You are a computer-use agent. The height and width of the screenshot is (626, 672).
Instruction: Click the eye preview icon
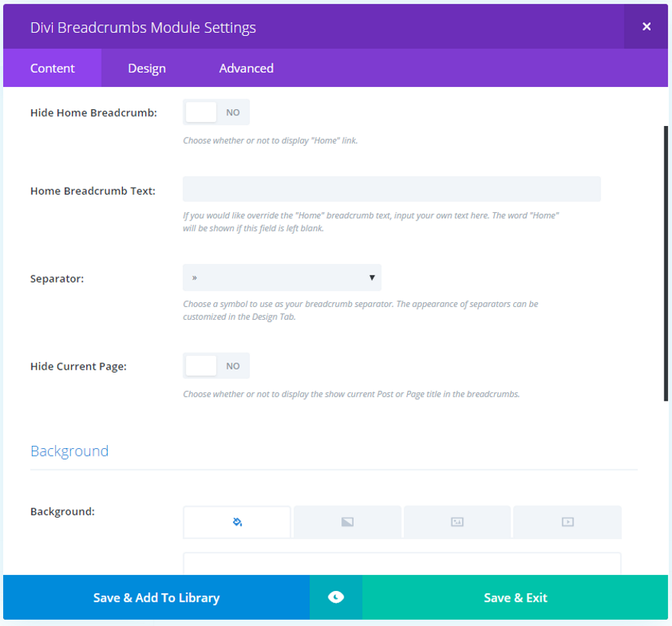tap(336, 597)
